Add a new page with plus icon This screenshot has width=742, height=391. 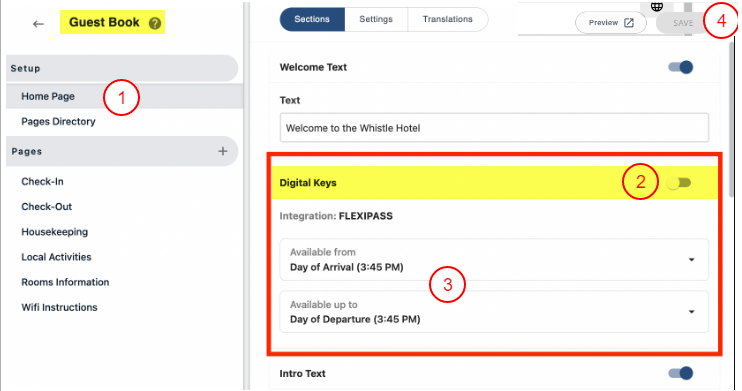pyautogui.click(x=222, y=151)
